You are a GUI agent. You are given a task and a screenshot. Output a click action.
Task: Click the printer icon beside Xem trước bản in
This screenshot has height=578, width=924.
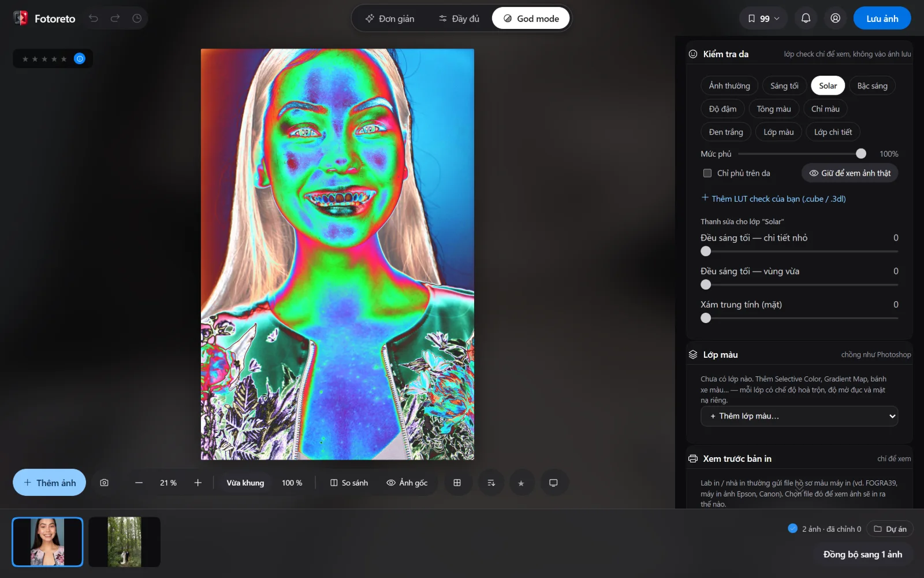click(693, 458)
